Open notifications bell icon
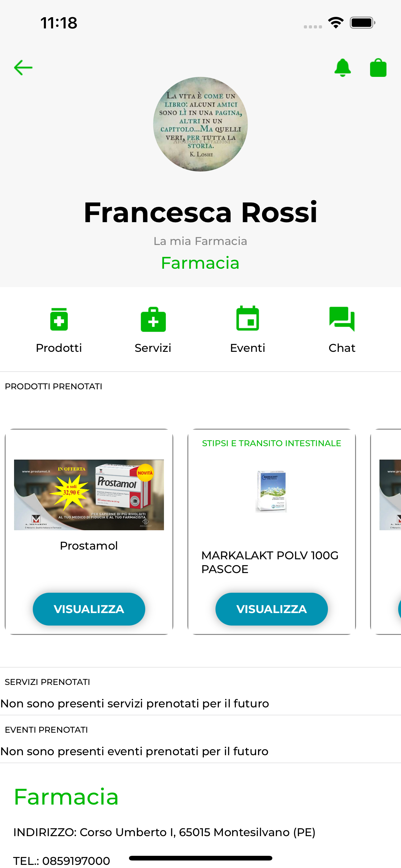The image size is (401, 868). pos(342,67)
